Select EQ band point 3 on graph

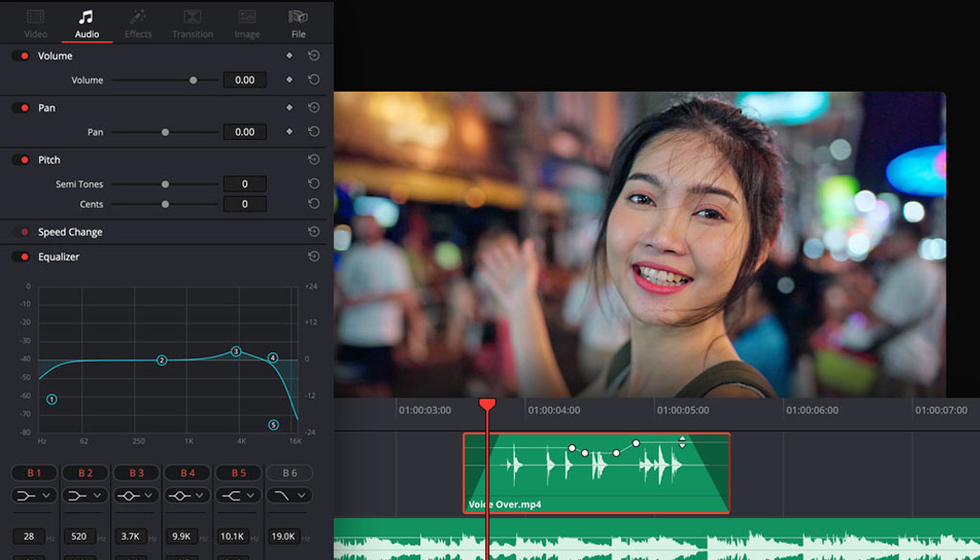(235, 351)
